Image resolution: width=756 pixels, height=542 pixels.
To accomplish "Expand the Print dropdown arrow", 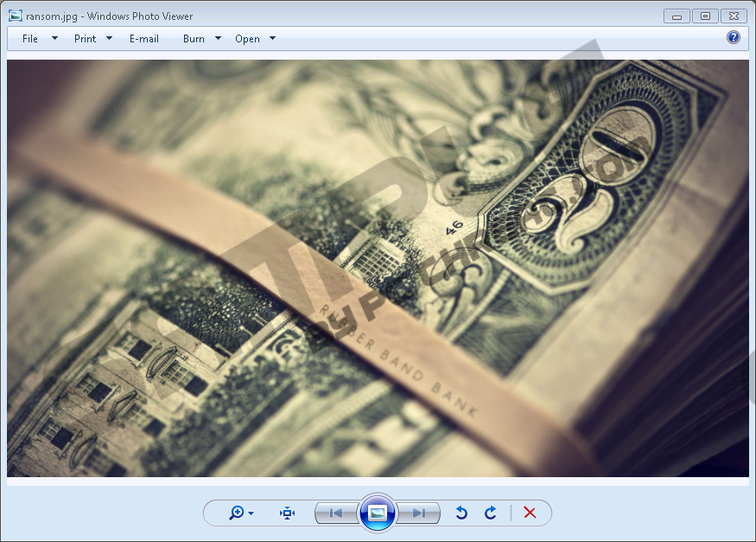I will tap(109, 38).
